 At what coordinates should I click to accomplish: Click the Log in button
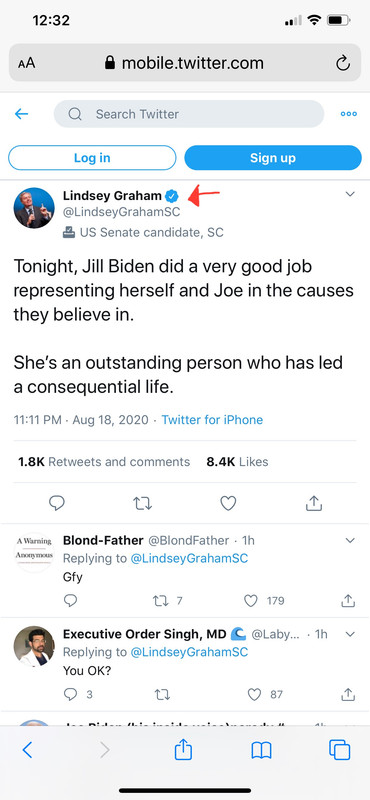click(x=92, y=158)
